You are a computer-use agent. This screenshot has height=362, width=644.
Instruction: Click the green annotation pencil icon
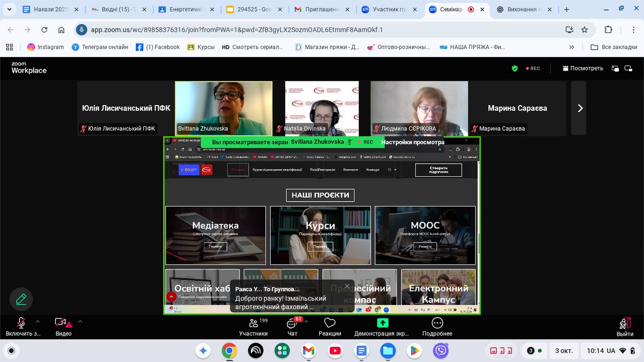[x=21, y=299]
